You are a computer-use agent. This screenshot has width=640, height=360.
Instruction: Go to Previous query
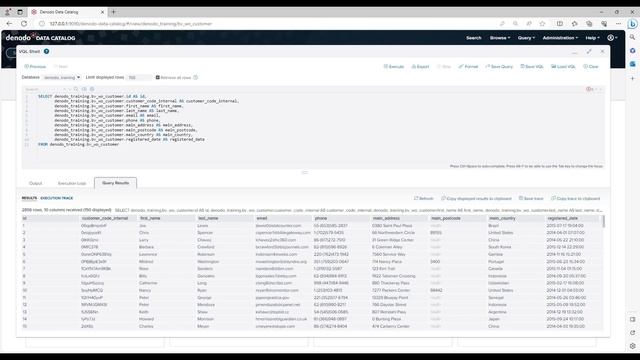(x=35, y=67)
